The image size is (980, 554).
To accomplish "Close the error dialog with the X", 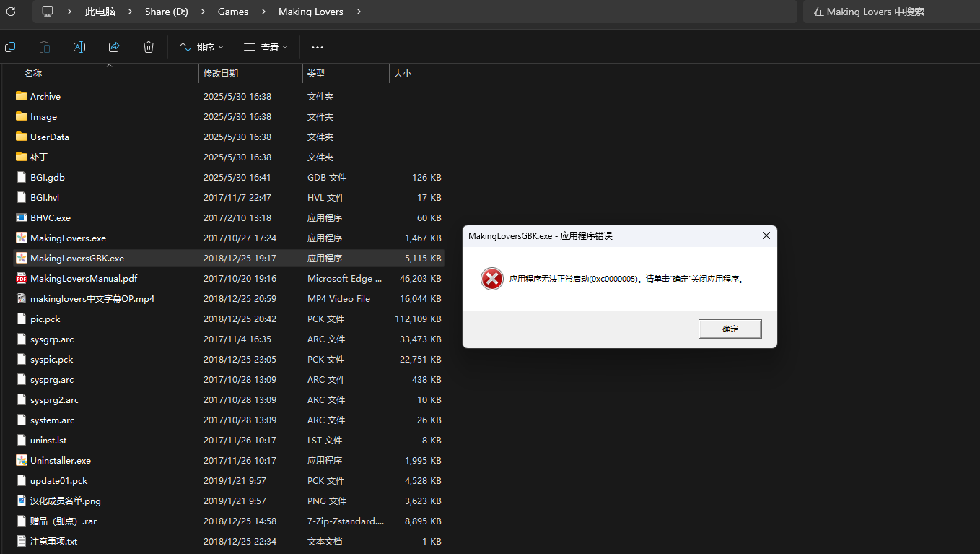I will pos(766,235).
